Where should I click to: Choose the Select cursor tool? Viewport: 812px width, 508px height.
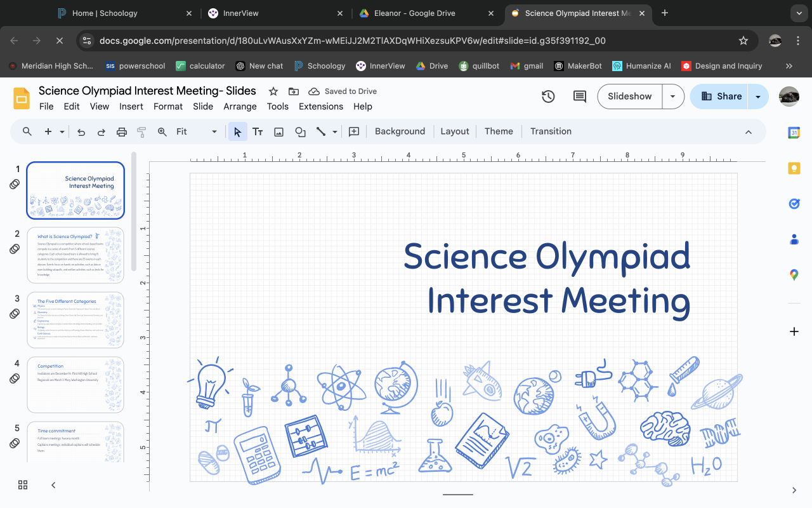click(x=238, y=131)
